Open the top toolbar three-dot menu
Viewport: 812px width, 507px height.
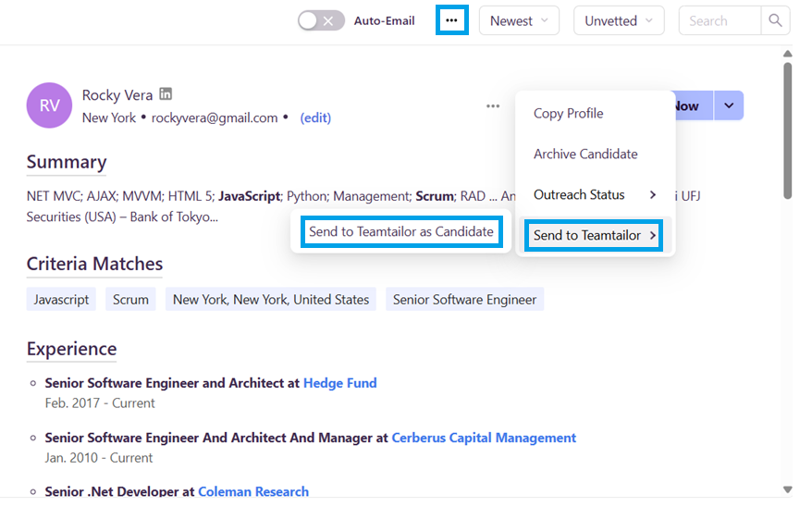pos(451,20)
